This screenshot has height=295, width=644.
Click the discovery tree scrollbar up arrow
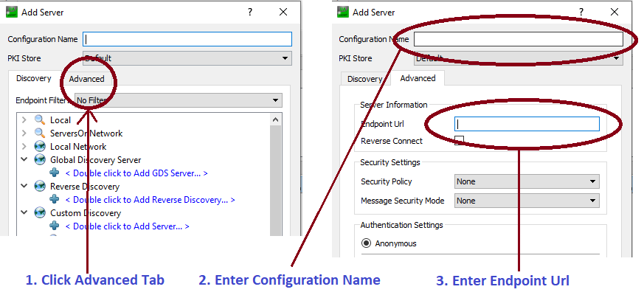tap(276, 120)
